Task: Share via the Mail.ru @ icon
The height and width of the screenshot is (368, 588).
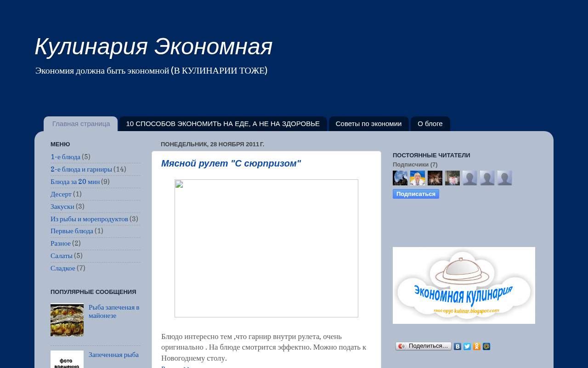Action: click(x=486, y=346)
